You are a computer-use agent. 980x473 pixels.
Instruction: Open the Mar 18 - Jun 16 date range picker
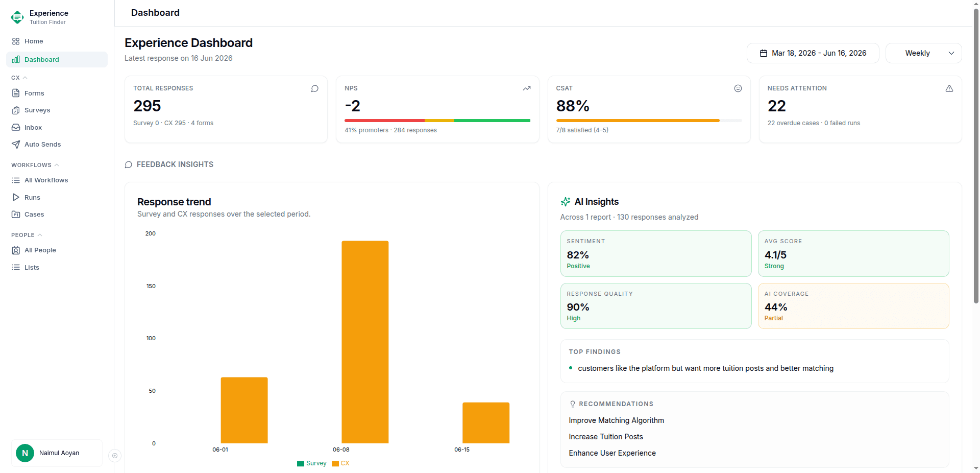813,53
